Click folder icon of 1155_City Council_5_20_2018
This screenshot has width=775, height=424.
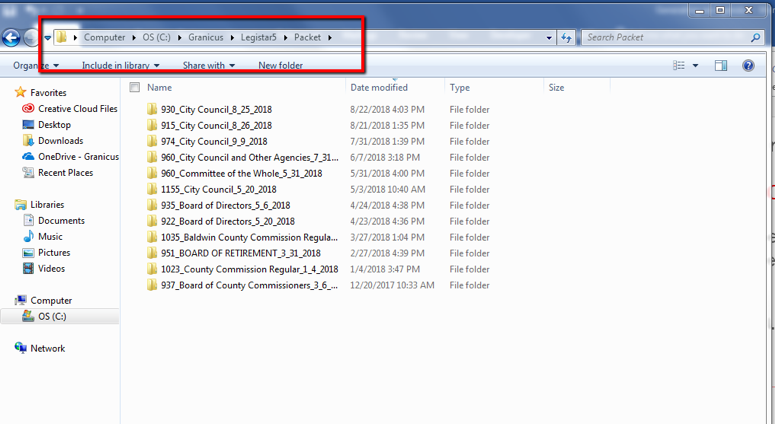[x=152, y=189]
